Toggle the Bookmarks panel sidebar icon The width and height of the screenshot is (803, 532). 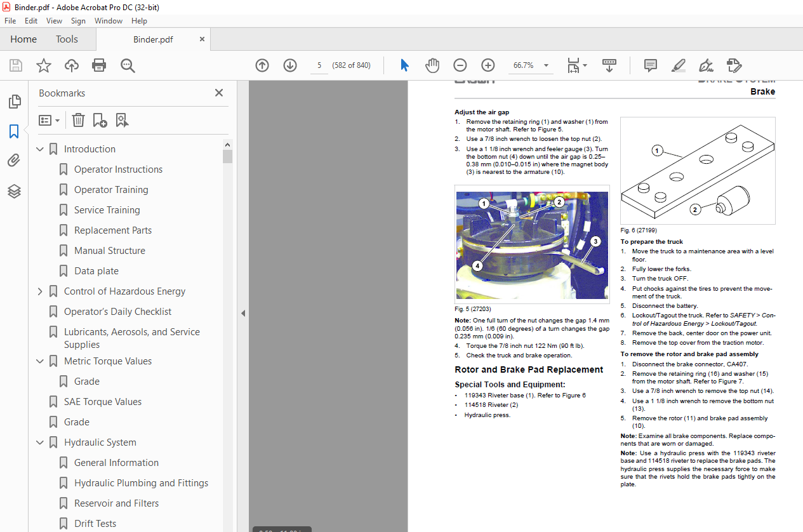point(14,131)
